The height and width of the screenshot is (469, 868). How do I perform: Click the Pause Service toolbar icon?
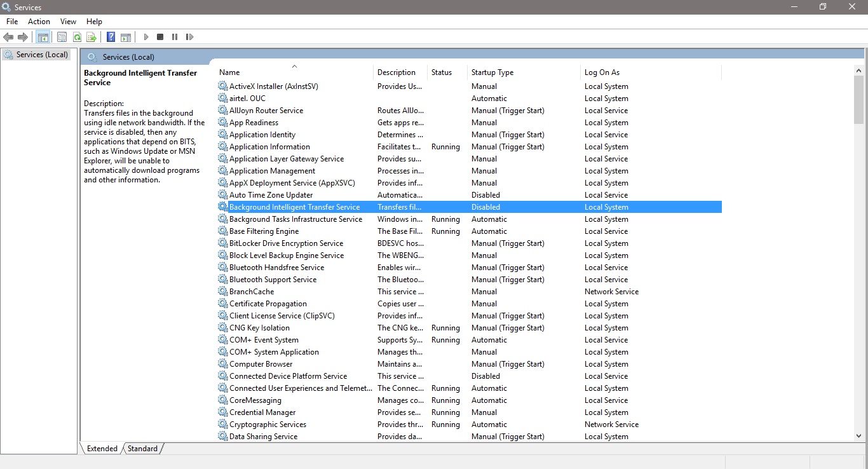pos(175,37)
